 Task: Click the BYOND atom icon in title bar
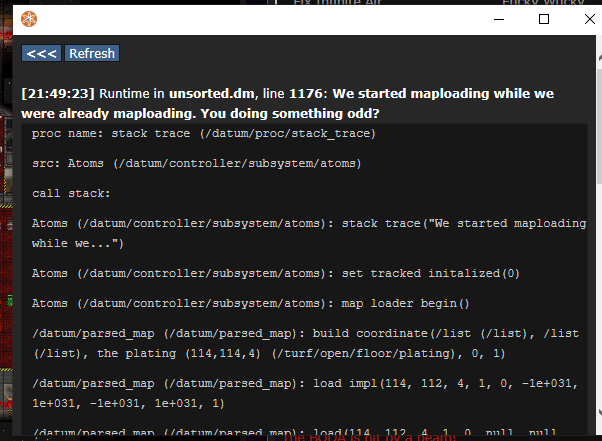29,19
